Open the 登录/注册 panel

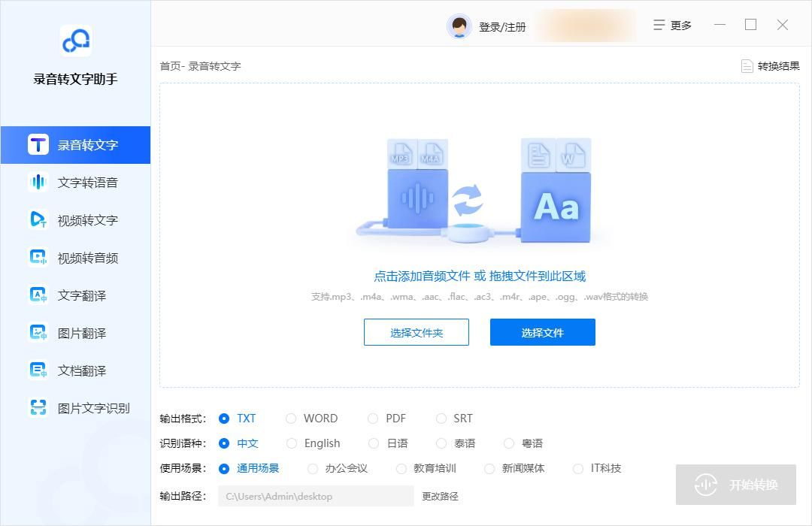tap(502, 25)
